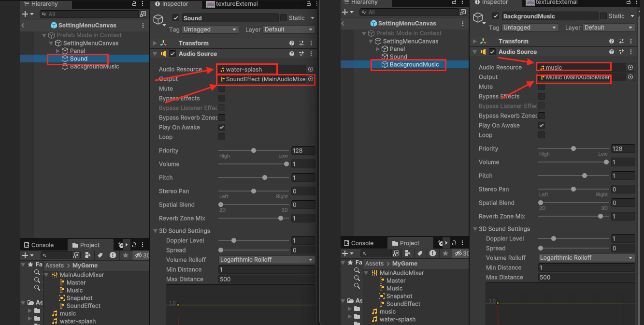Open Transform help icon in left inspector
644x325 pixels.
292,43
